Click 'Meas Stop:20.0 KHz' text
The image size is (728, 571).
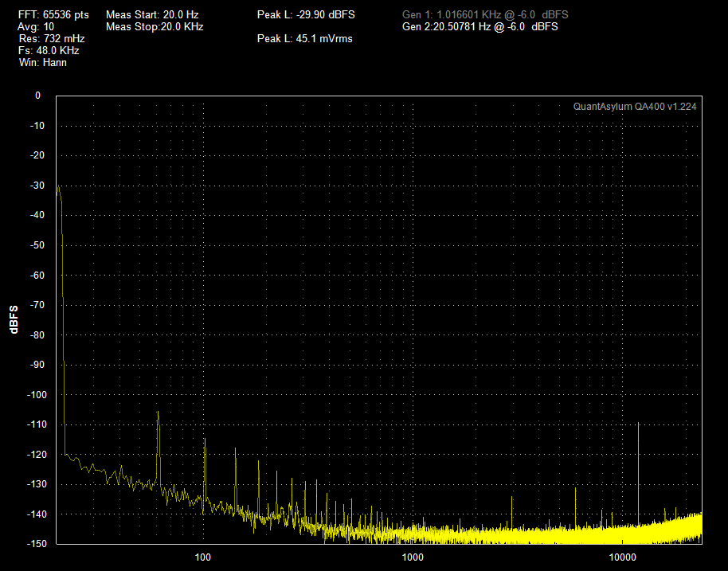coord(155,27)
